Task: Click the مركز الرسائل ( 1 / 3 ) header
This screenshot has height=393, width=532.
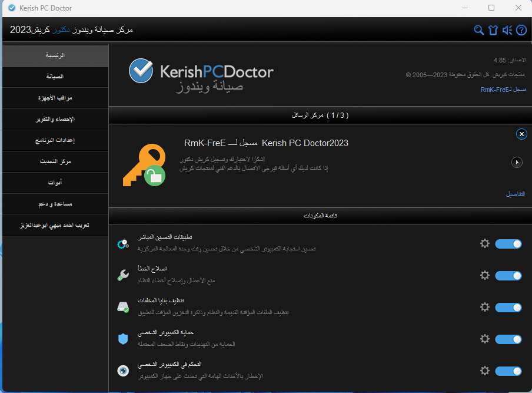Action: tap(320, 115)
